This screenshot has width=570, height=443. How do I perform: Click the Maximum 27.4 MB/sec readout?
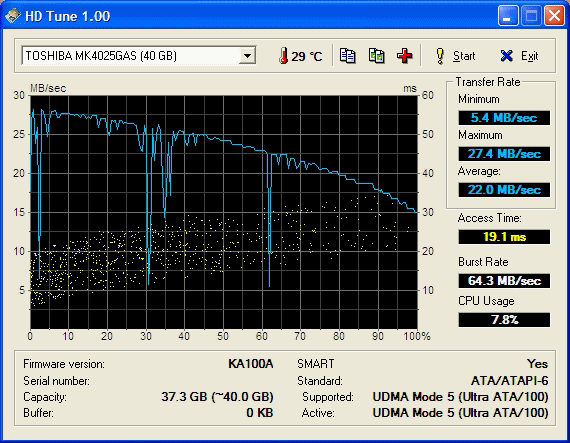point(504,154)
